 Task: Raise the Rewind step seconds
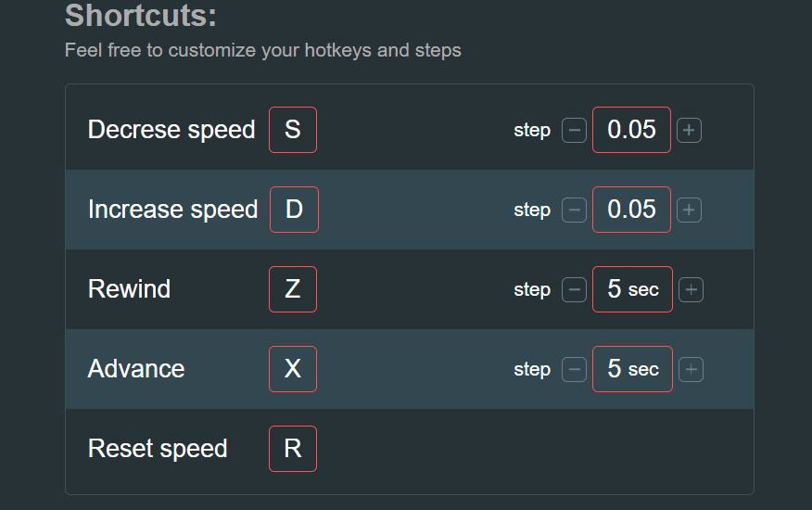691,290
